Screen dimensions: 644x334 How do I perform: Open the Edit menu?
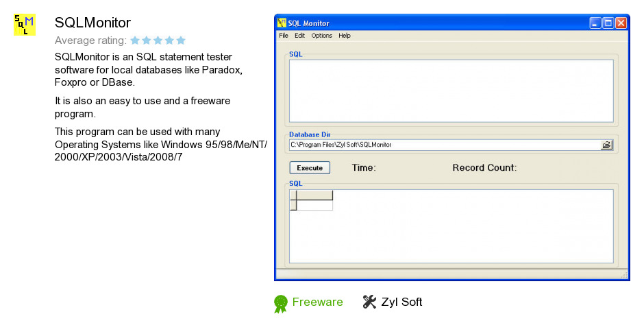299,36
